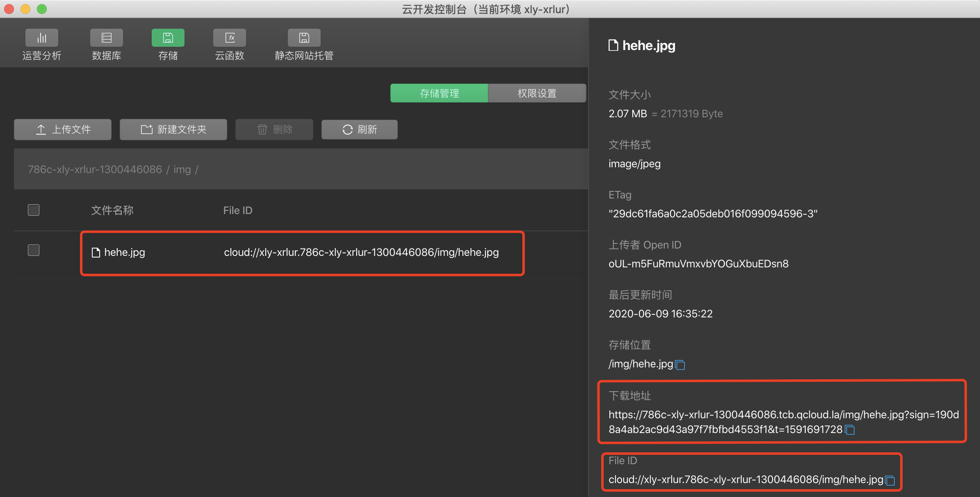Toggle the select-all checkbox in table header

point(34,210)
